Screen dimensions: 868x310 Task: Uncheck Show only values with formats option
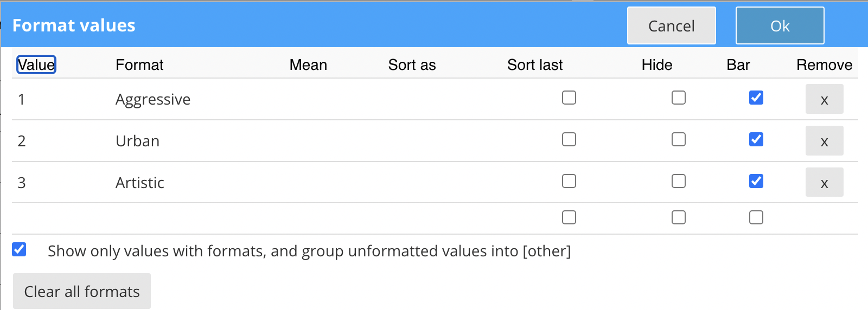tap(19, 249)
